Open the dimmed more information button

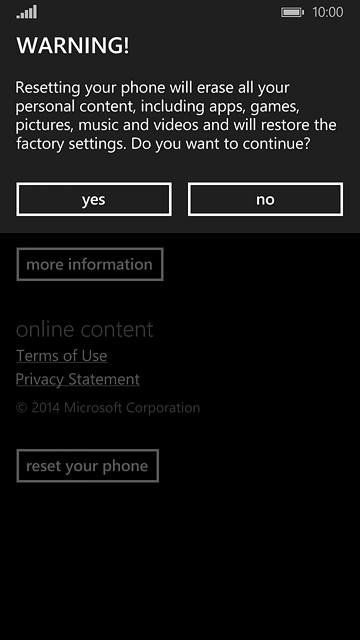pos(90,264)
